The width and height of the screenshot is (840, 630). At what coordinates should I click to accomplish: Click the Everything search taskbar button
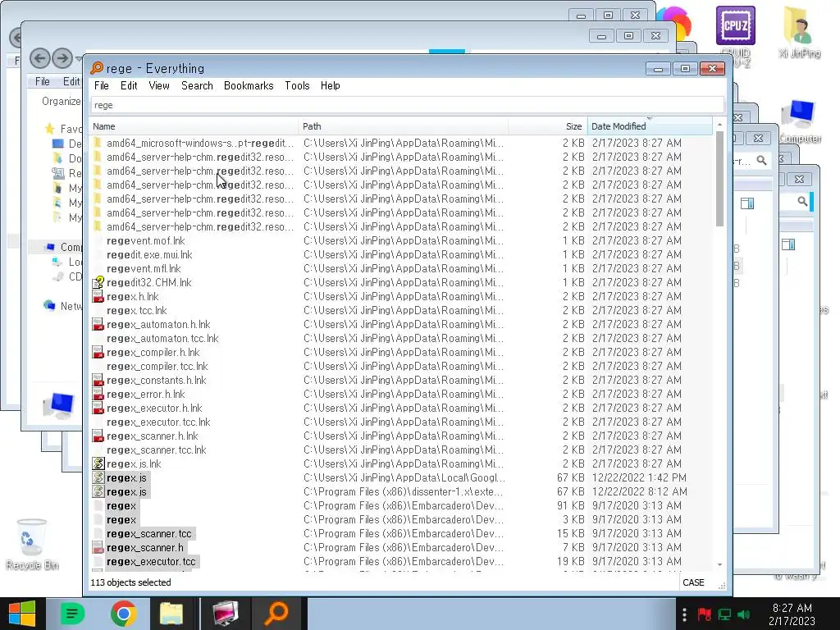277,614
